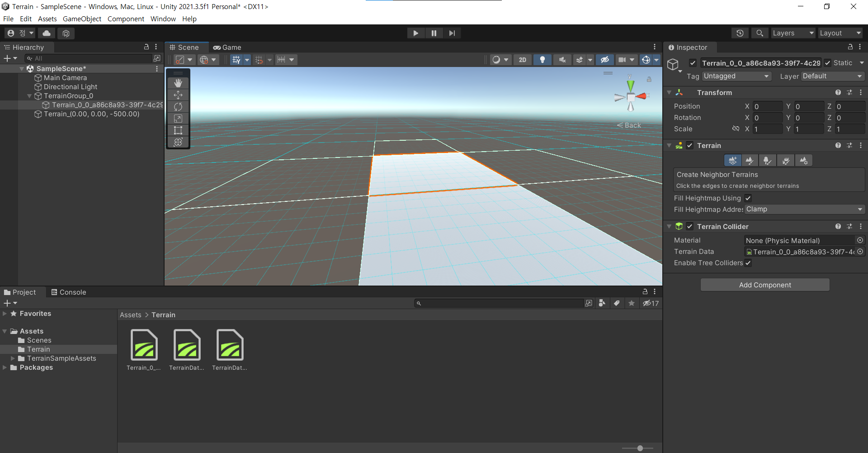Open the Tag dropdown

click(736, 76)
